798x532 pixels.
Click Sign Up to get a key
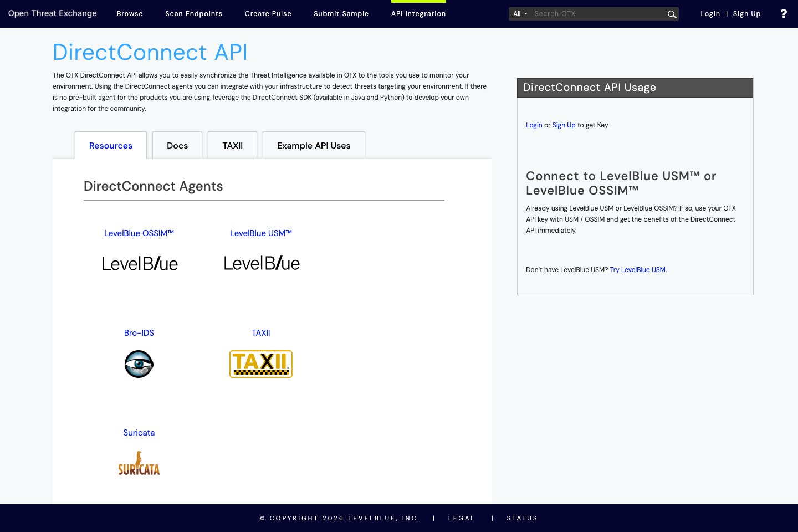coord(564,125)
